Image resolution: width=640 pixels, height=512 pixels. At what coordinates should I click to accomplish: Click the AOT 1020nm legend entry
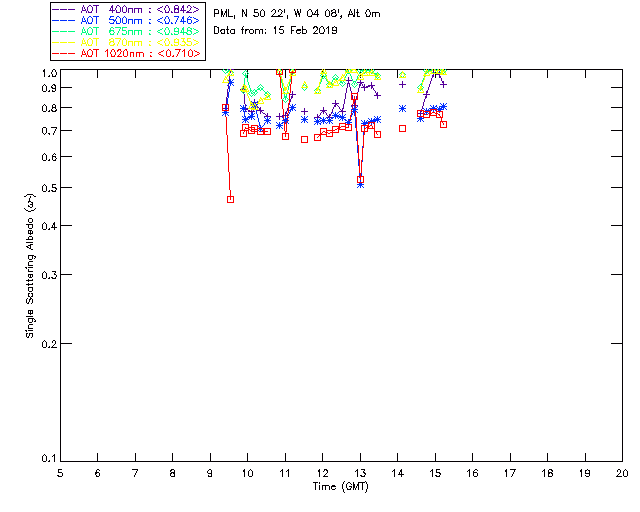[126, 53]
